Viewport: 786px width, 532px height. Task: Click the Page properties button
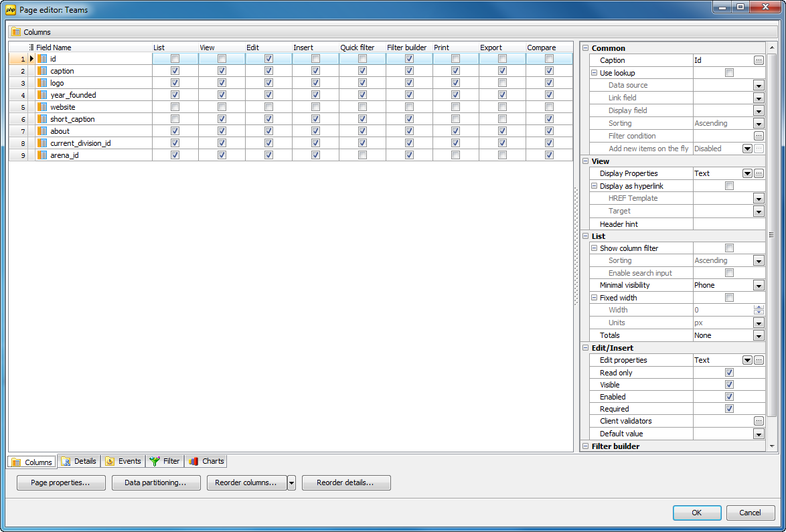click(x=60, y=482)
